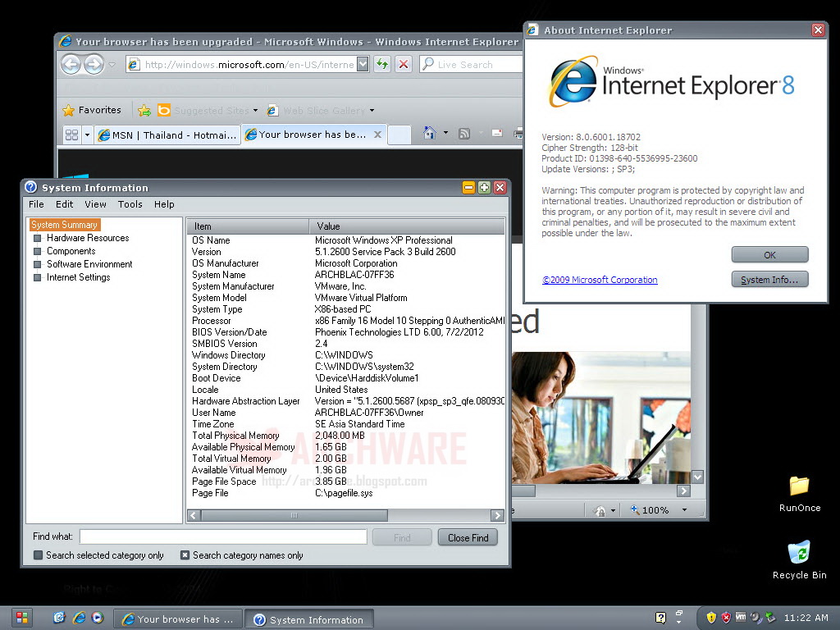
Task: Click in the Live Search box
Action: coord(472,64)
